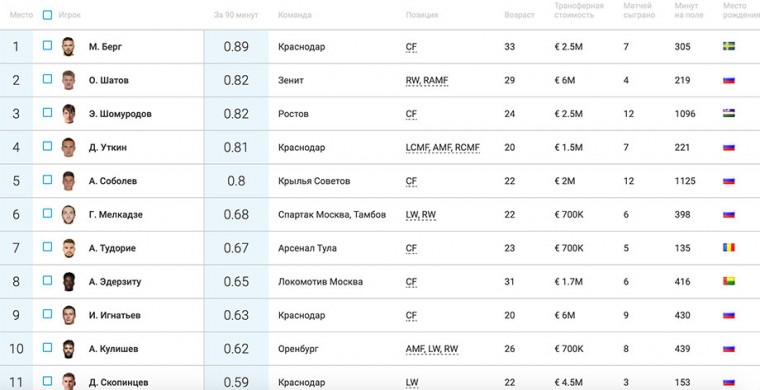Check the box for О. Шатов

pos(47,79)
